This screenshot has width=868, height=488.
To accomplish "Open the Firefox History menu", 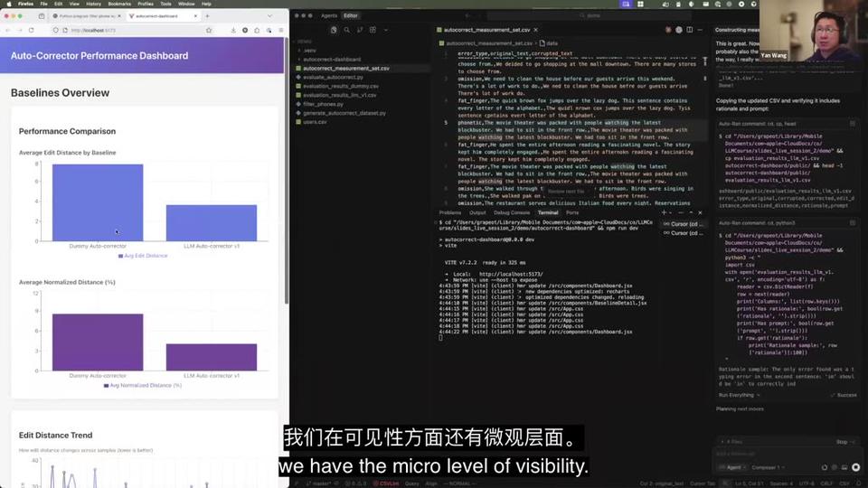I will (x=93, y=4).
